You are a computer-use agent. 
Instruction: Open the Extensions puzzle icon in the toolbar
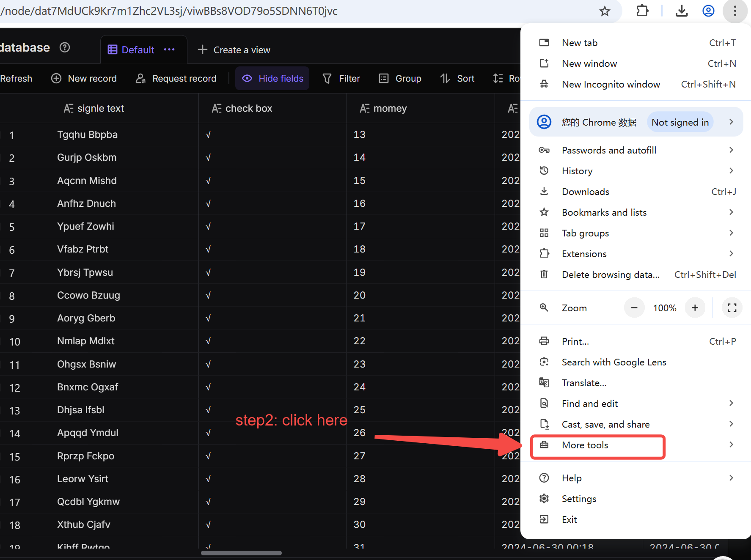(x=642, y=11)
